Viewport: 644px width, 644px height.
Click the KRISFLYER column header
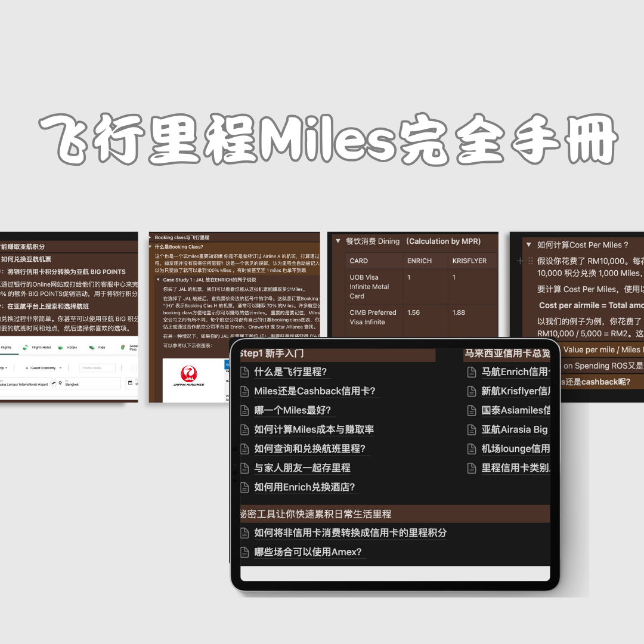click(473, 261)
